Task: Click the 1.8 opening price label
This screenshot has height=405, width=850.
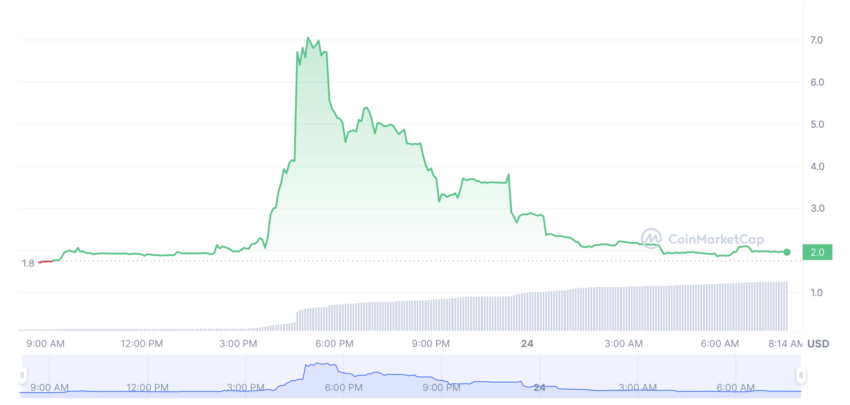Action: [28, 263]
